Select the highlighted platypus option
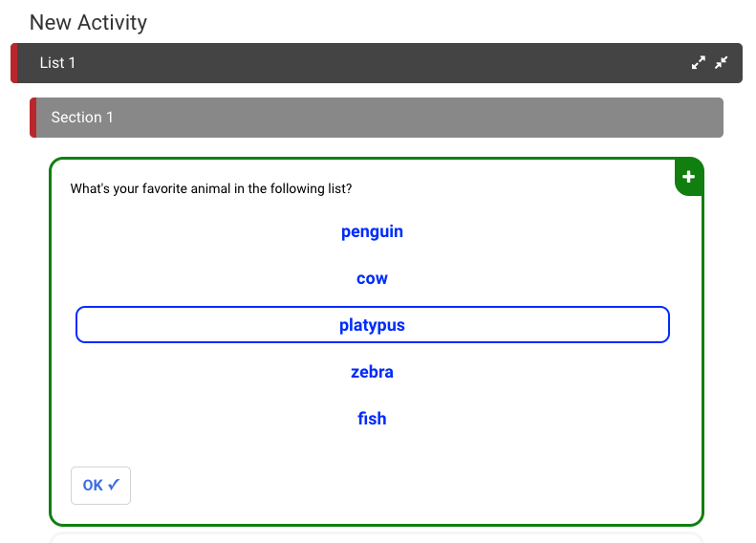 tap(372, 325)
